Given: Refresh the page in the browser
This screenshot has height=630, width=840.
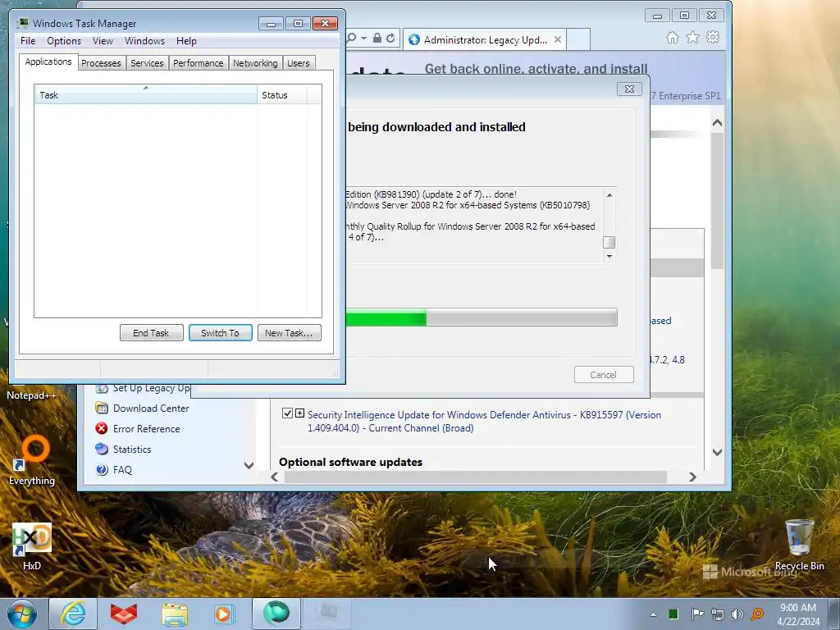Looking at the screenshot, I should [390, 38].
